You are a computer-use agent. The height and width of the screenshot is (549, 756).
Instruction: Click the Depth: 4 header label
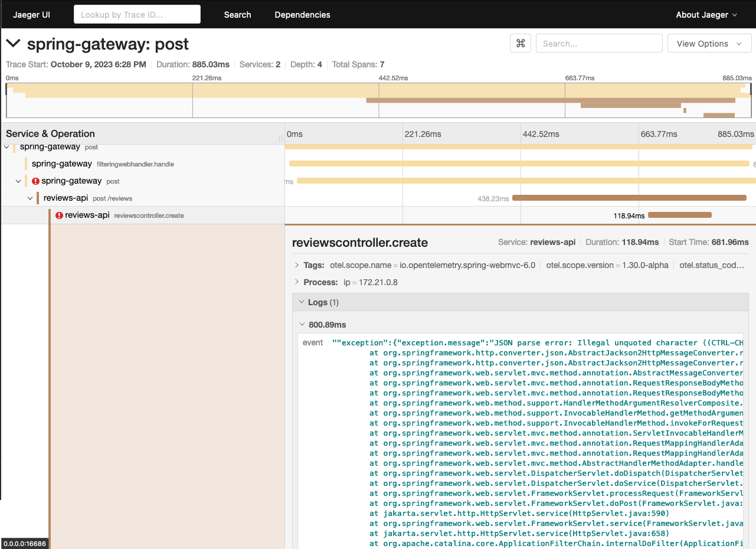[x=306, y=64]
